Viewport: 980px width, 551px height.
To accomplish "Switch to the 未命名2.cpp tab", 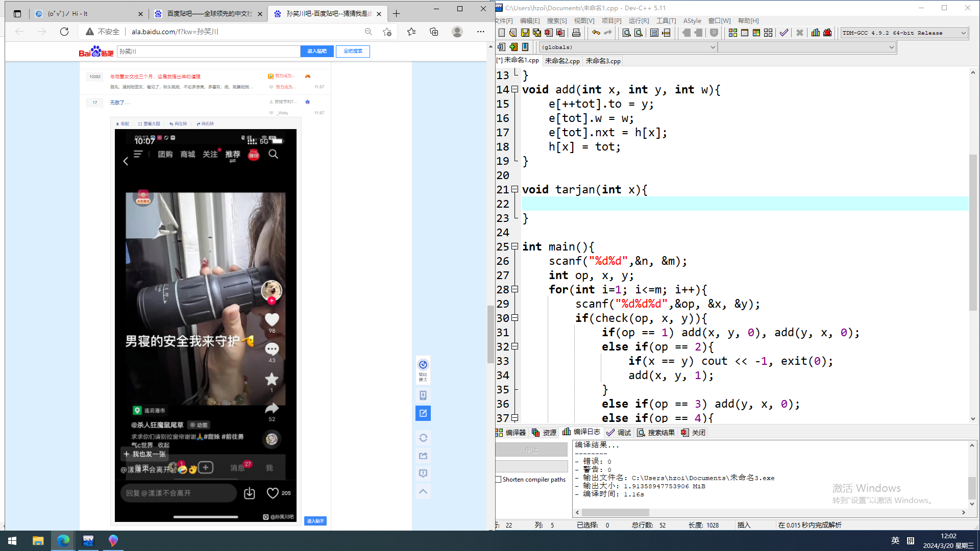I will 562,61.
